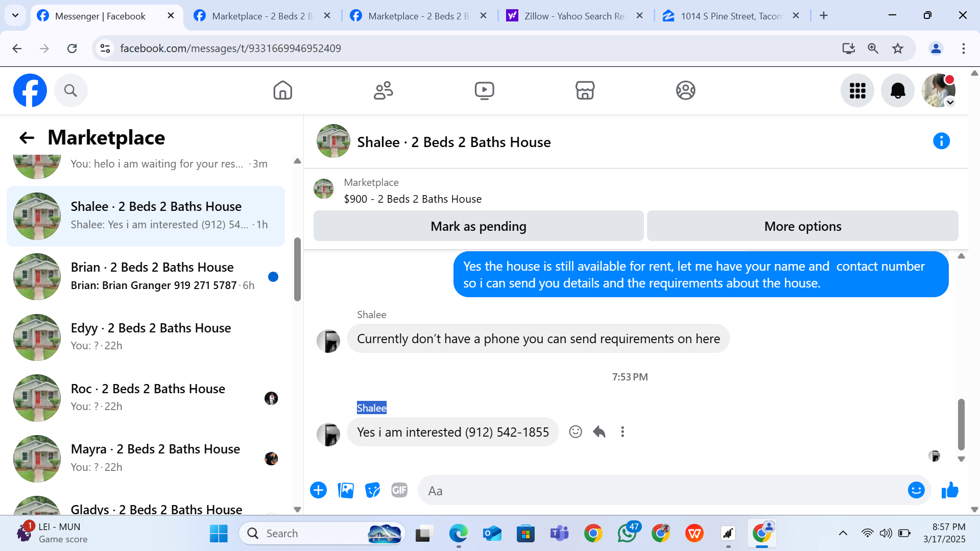
Task: Go back from Marketplace messages list
Action: 27,137
